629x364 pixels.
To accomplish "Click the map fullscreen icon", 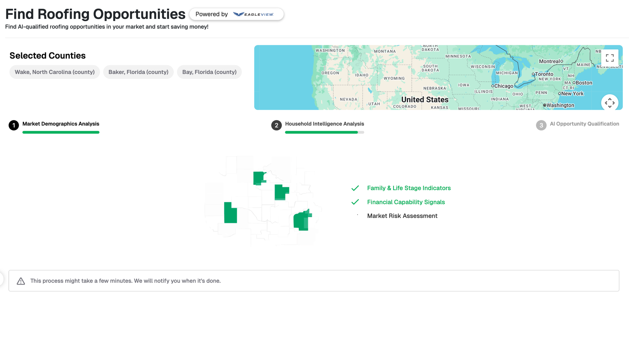I will pos(610,58).
